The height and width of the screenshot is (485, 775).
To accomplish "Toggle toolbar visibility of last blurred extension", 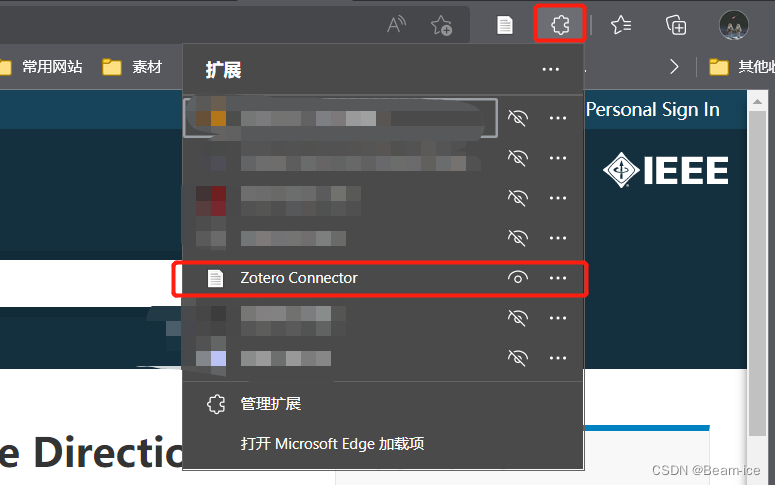I will click(x=517, y=357).
